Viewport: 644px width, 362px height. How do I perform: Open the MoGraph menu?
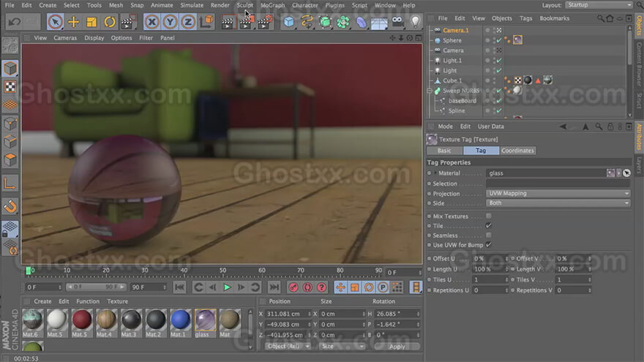[273, 5]
